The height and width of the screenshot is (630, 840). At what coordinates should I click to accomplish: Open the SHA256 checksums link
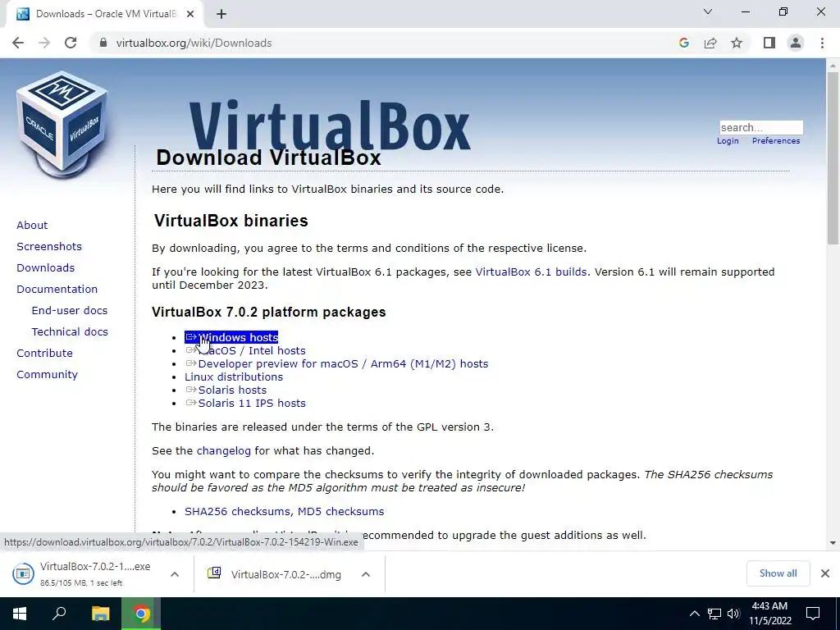pos(237,512)
